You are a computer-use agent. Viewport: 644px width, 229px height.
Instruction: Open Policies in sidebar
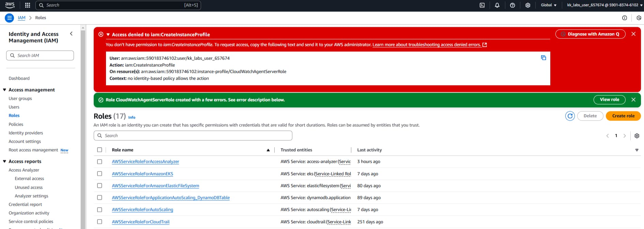[x=16, y=124]
